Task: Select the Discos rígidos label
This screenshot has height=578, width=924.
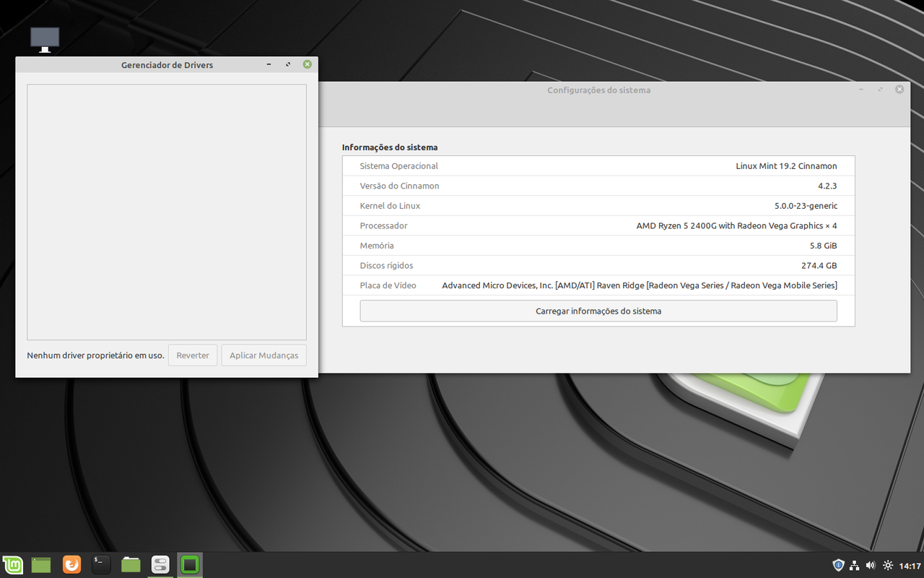Action: tap(387, 265)
